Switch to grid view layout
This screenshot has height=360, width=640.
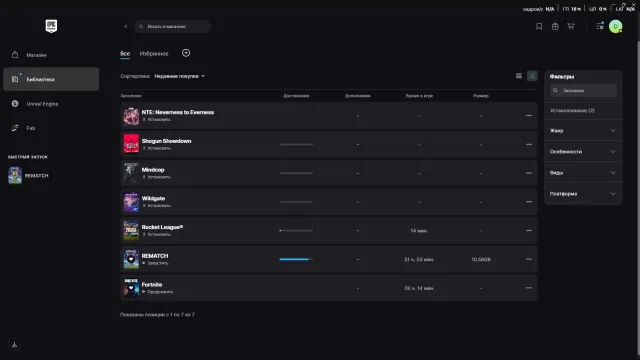519,76
